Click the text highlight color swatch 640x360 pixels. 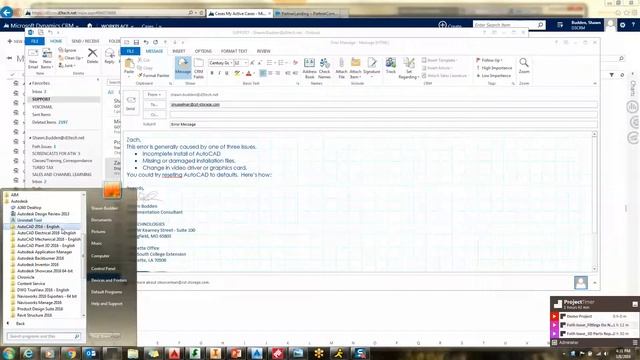click(237, 73)
